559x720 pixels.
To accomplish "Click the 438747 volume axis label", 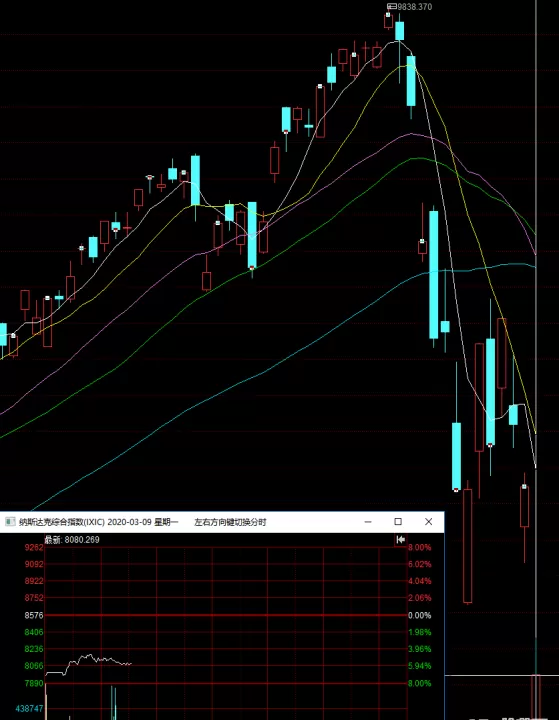I will point(29,709).
